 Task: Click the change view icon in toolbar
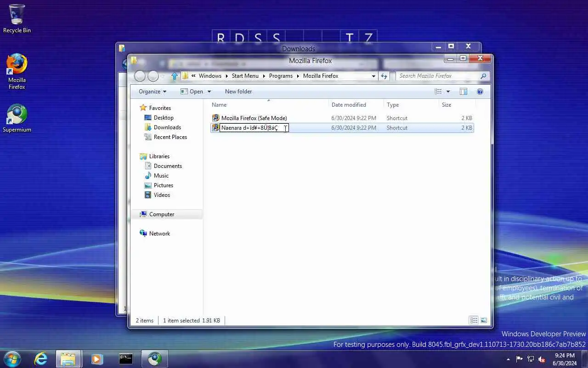point(438,92)
